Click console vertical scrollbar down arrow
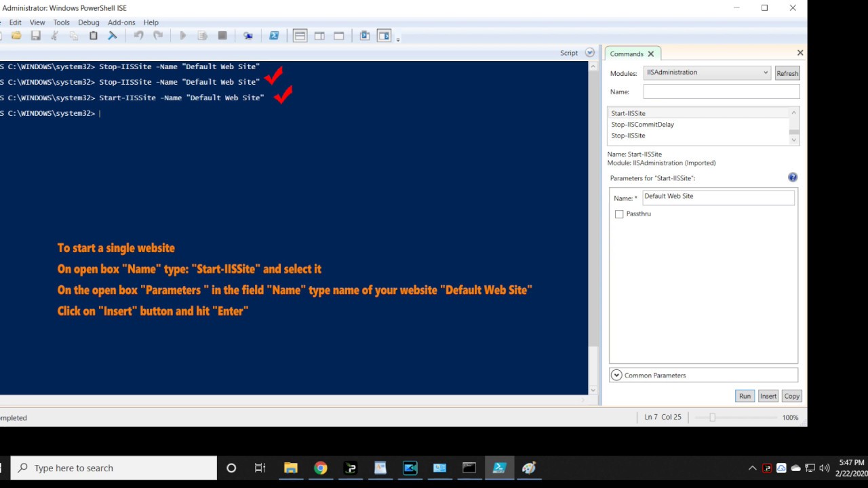The width and height of the screenshot is (868, 488). pyautogui.click(x=593, y=390)
